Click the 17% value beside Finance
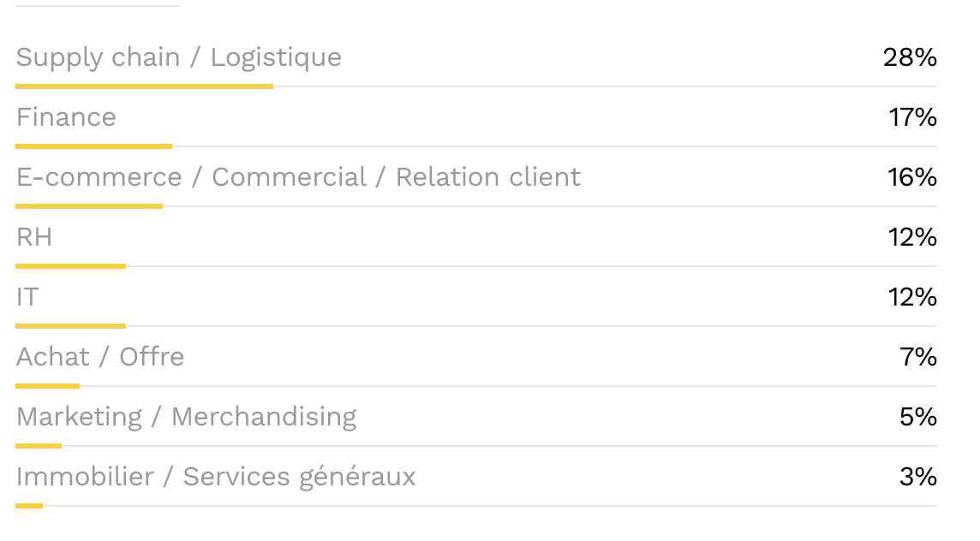The height and width of the screenshot is (541, 980). tap(912, 117)
